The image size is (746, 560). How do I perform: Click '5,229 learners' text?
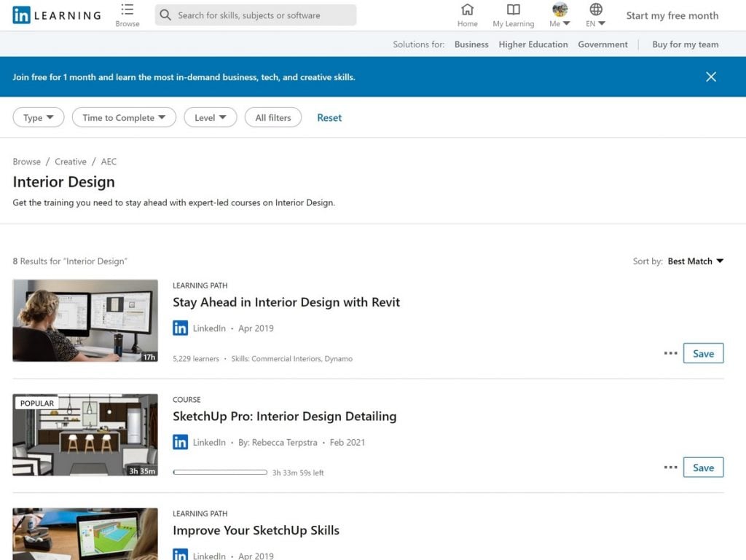(196, 358)
